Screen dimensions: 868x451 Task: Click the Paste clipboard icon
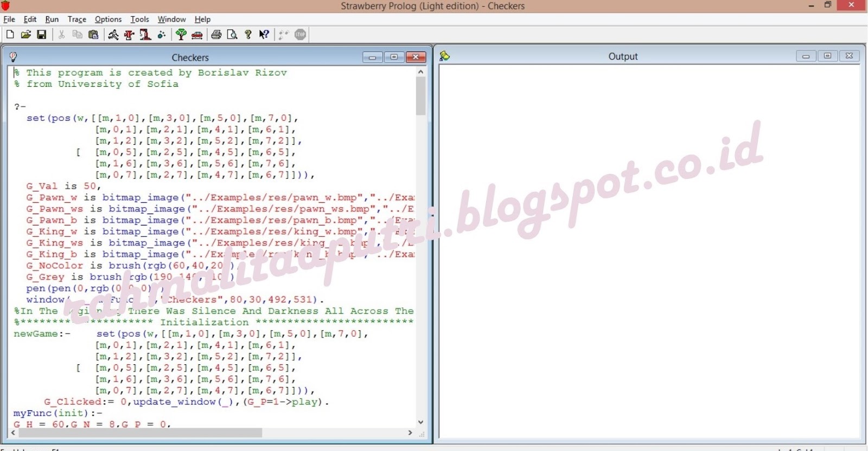(93, 35)
